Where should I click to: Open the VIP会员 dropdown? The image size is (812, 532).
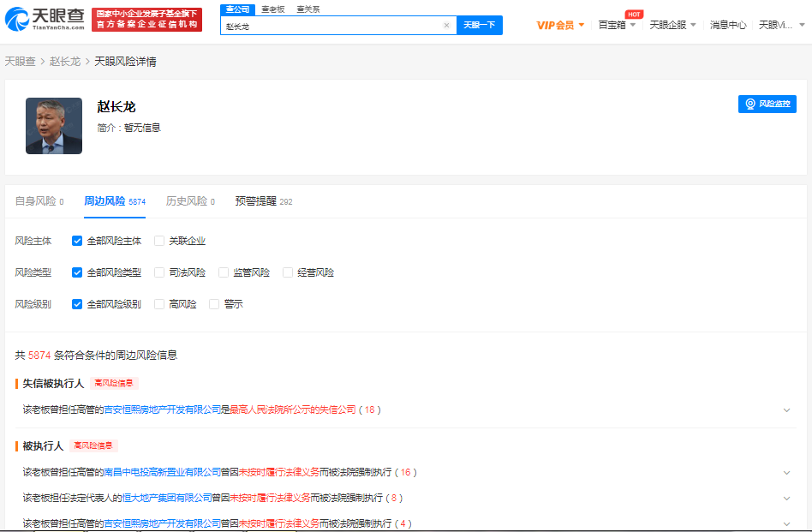tap(560, 25)
